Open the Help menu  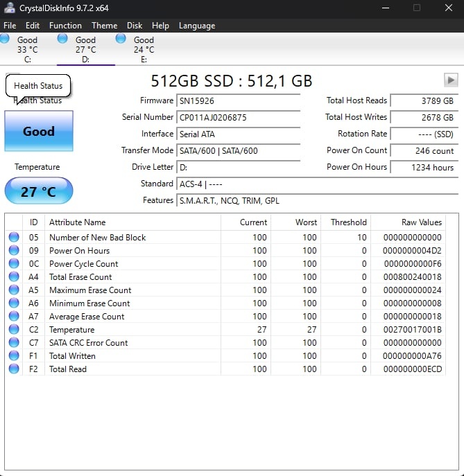(160, 26)
